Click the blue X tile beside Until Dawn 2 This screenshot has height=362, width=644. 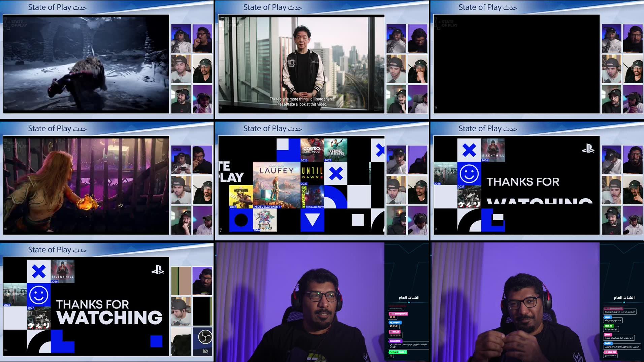336,173
